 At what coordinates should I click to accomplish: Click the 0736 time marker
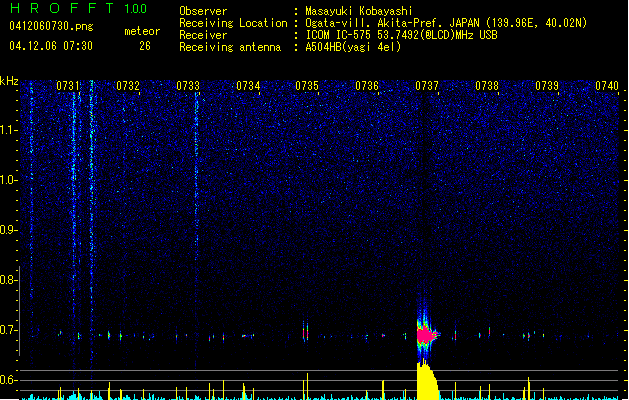[367, 86]
